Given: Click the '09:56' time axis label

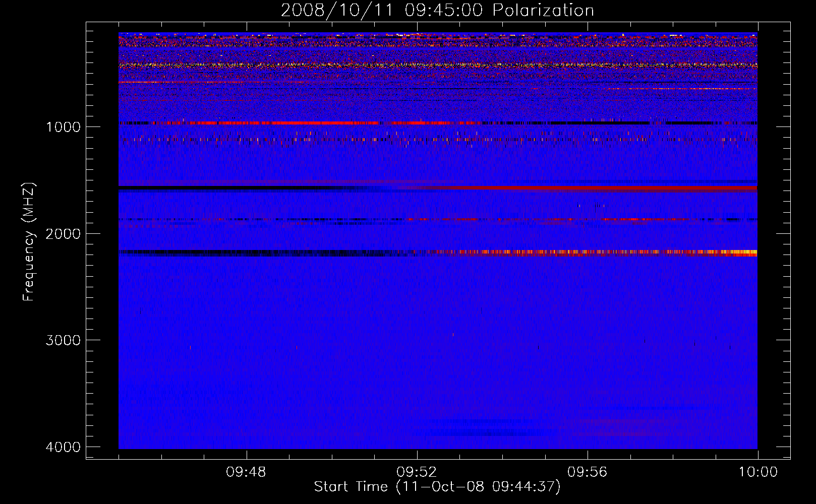Looking at the screenshot, I should pos(588,472).
